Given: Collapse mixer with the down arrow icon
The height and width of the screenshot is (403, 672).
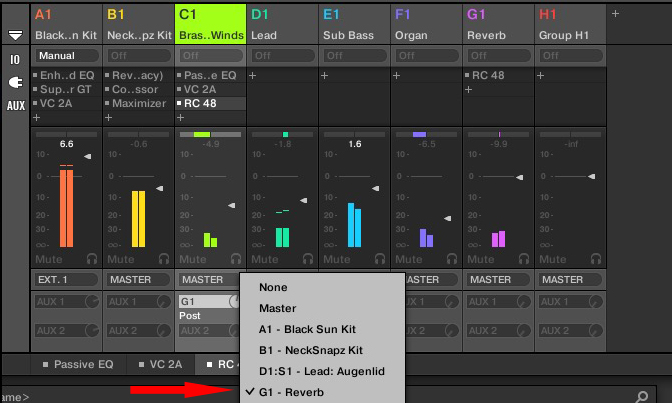Looking at the screenshot, I should click(15, 35).
